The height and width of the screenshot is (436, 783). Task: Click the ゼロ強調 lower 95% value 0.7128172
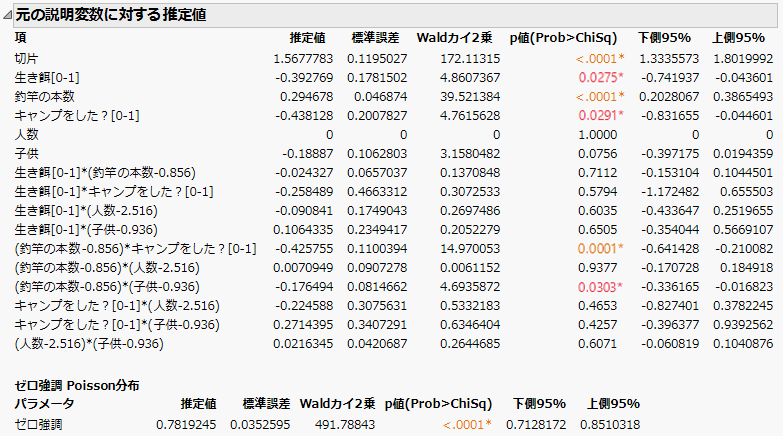(x=536, y=425)
